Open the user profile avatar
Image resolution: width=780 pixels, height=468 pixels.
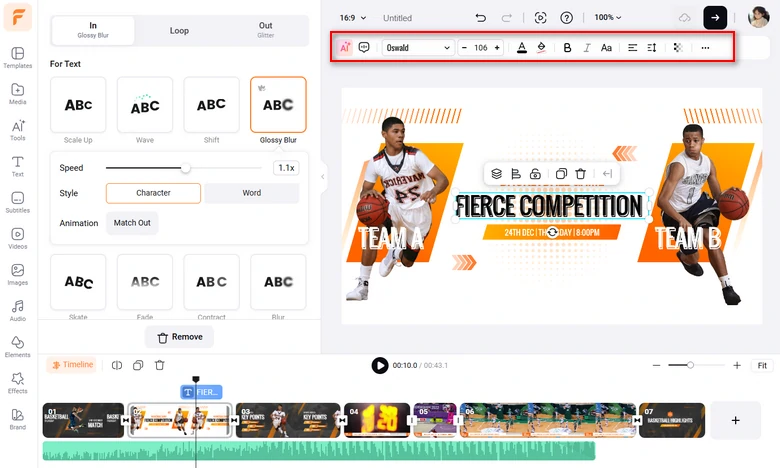coord(759,17)
